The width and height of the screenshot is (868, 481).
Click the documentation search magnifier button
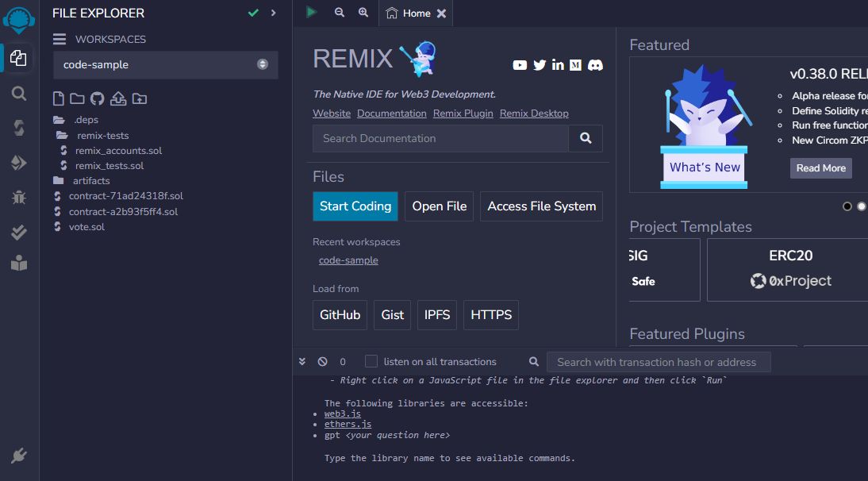[586, 138]
